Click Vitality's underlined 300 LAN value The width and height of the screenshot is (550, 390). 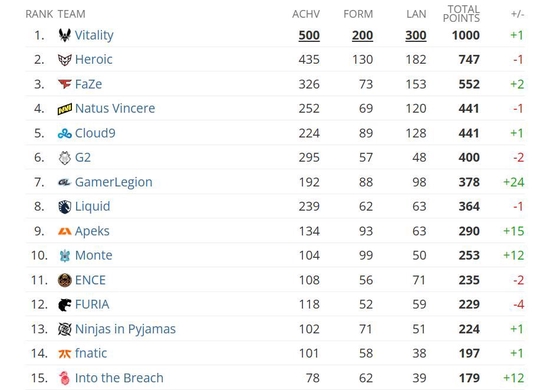[x=416, y=35]
